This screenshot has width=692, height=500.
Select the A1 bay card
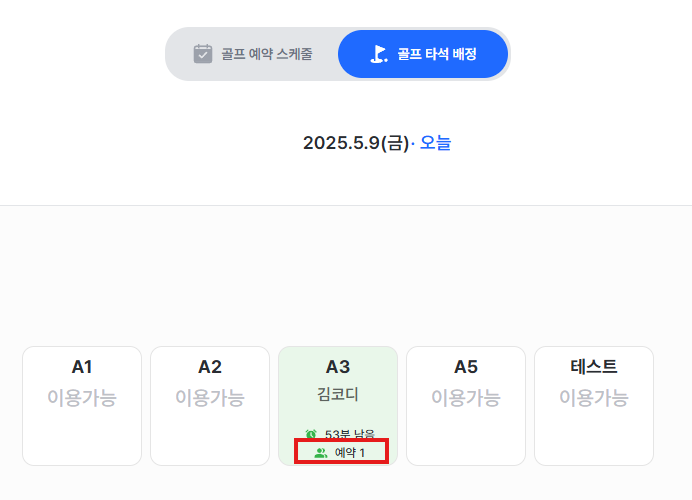(x=82, y=406)
